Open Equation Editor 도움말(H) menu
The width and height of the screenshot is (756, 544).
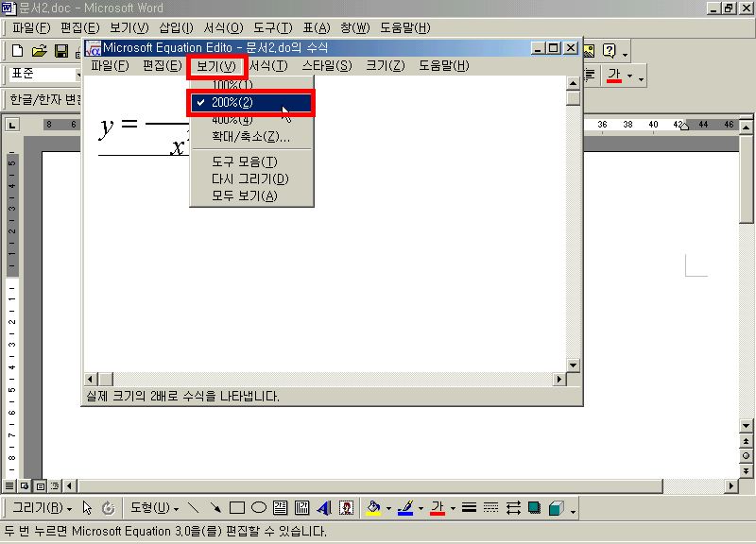click(443, 65)
